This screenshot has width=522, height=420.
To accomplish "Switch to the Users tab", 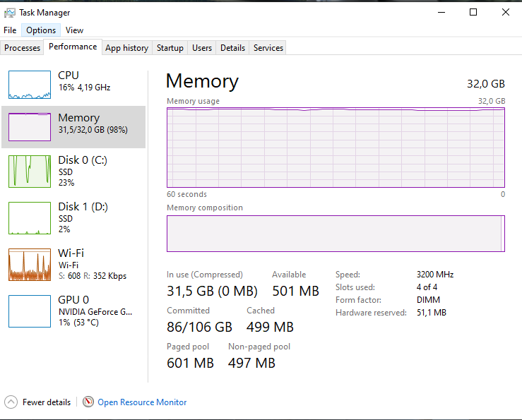I will point(202,48).
